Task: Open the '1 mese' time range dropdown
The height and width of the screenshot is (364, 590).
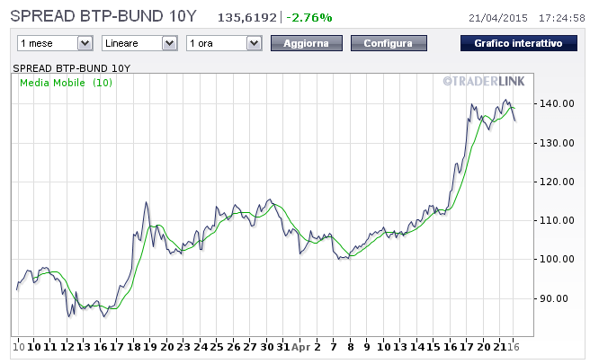Action: point(55,44)
